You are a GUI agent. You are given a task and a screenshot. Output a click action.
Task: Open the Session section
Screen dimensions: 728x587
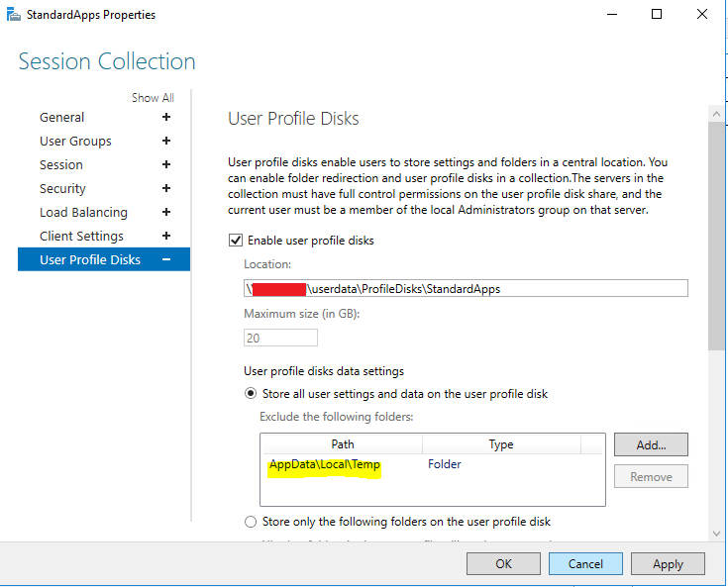pos(61,164)
